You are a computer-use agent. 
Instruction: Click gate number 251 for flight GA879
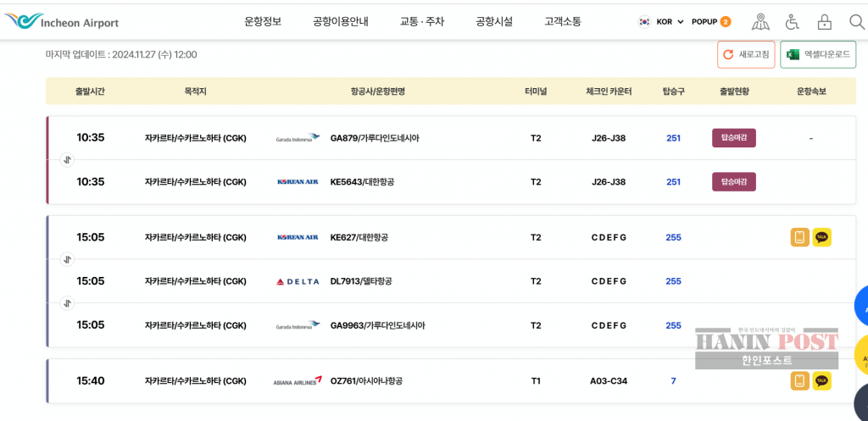673,138
